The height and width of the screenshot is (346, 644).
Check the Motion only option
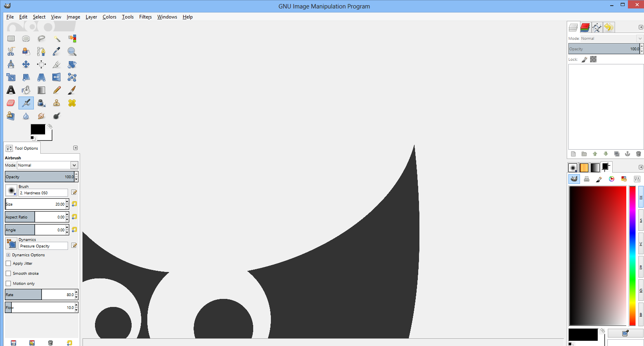click(8, 284)
